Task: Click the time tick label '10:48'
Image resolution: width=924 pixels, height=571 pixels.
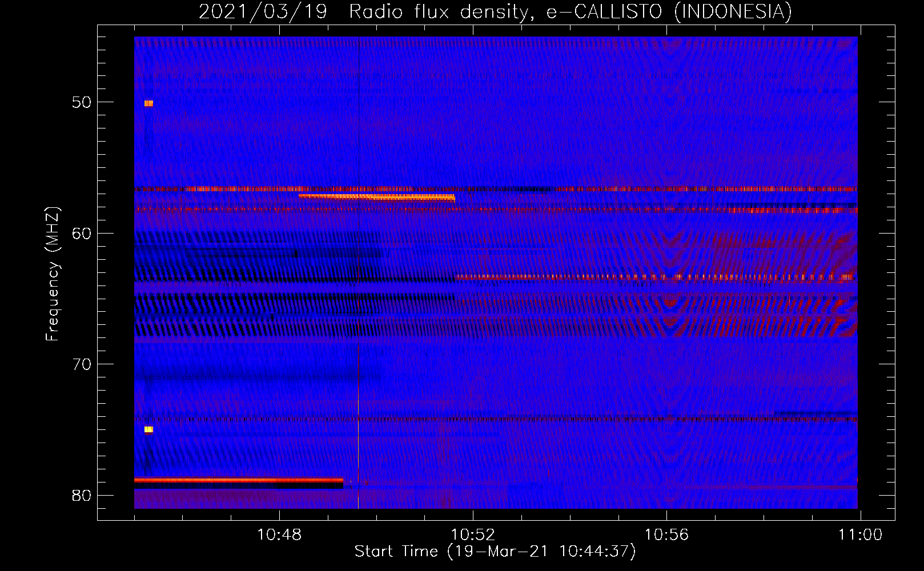Action: (x=279, y=535)
